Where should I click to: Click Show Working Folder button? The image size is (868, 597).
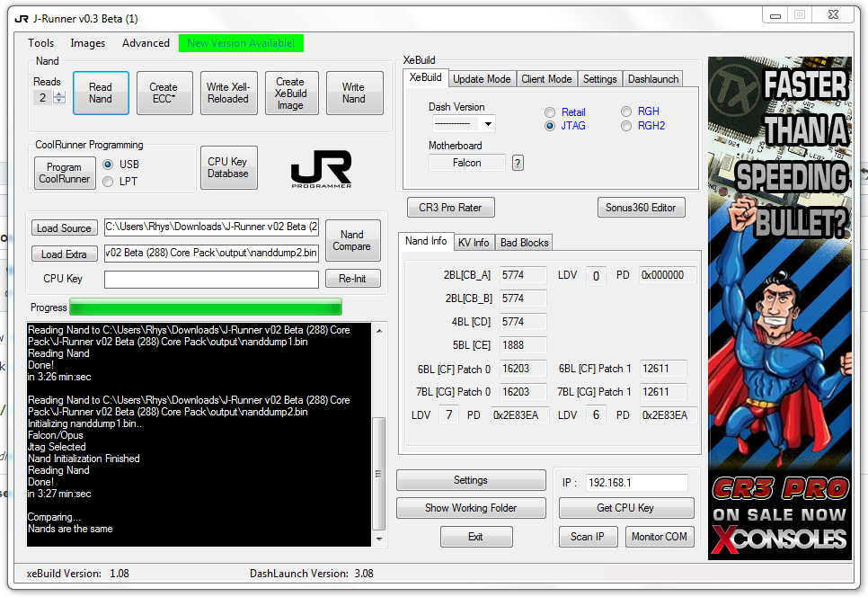coord(471,508)
